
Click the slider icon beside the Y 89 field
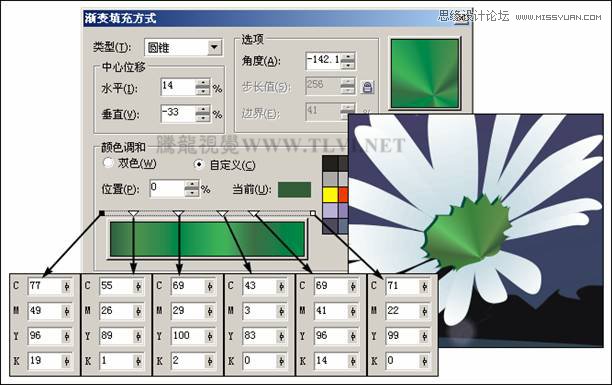(x=138, y=337)
